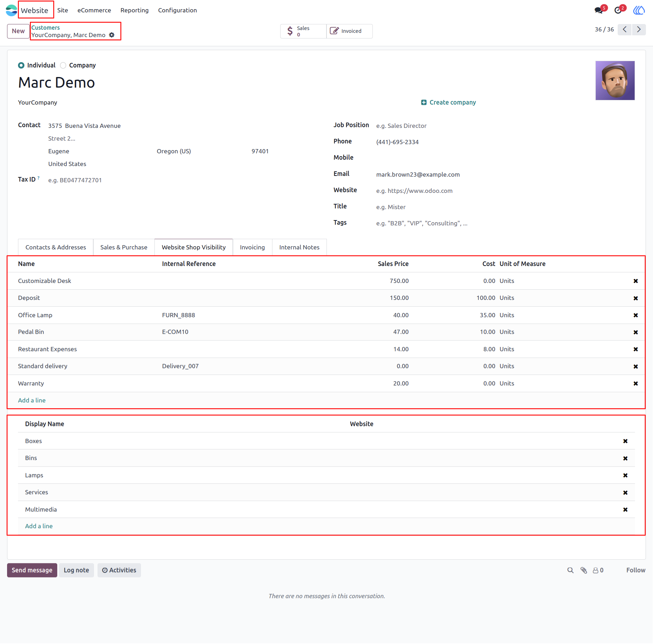Open Activities button in chatter
Image resolution: width=653 pixels, height=644 pixels.
119,570
